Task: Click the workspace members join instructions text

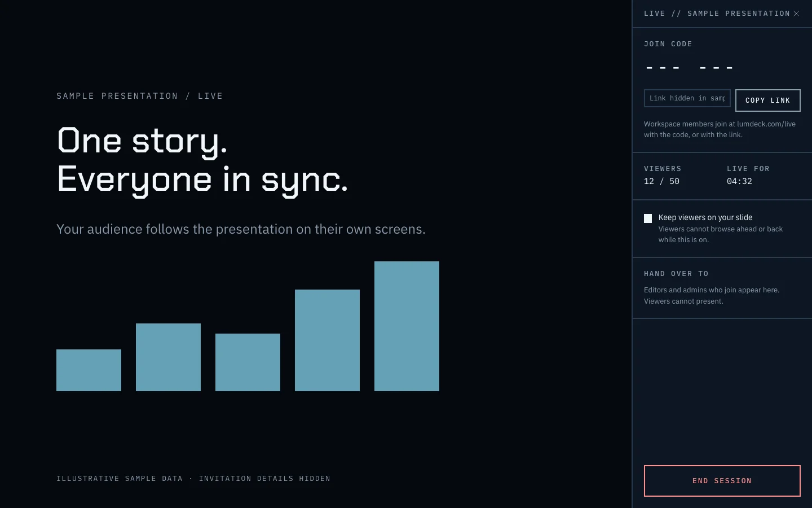Action: click(x=720, y=129)
